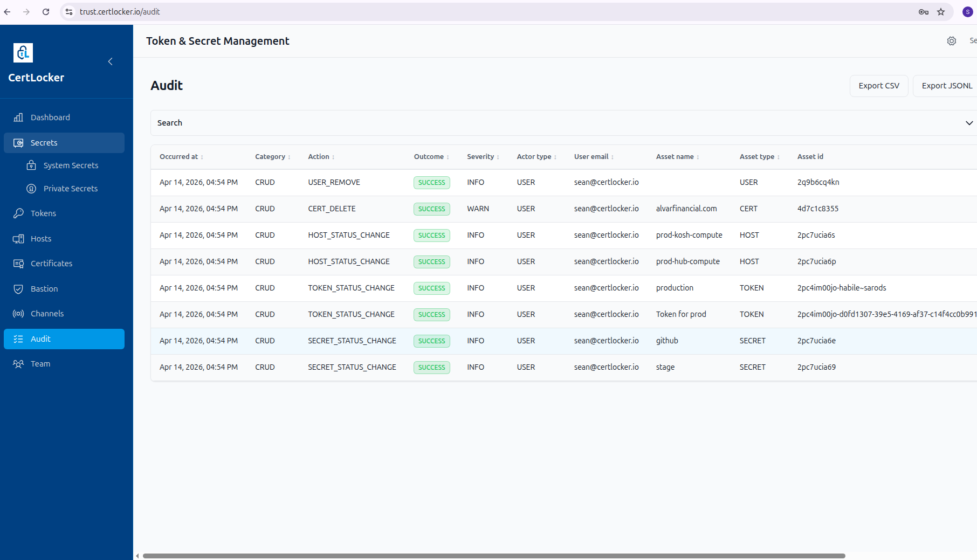Viewport: 977px width, 560px height.
Task: Open the Hosts menu item
Action: 64,239
